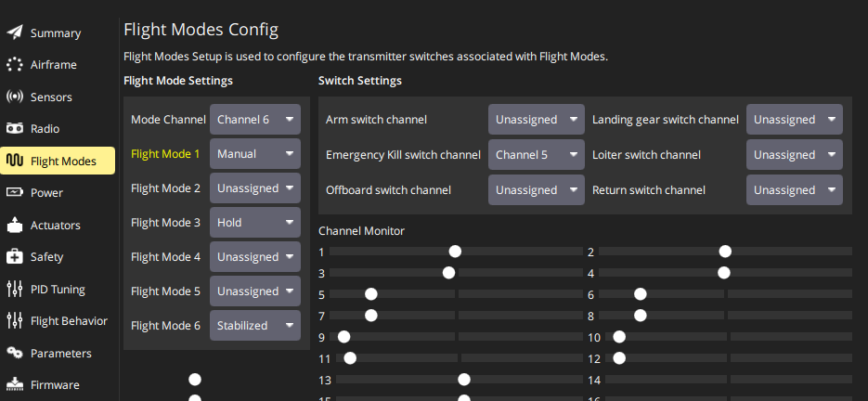The image size is (868, 401).
Task: Select the Power battery icon
Action: point(15,193)
